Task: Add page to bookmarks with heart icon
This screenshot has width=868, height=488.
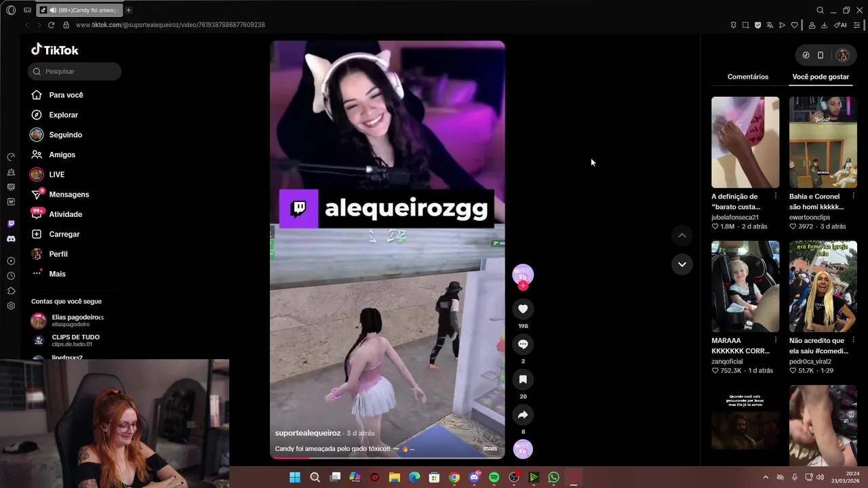Action: [794, 25]
